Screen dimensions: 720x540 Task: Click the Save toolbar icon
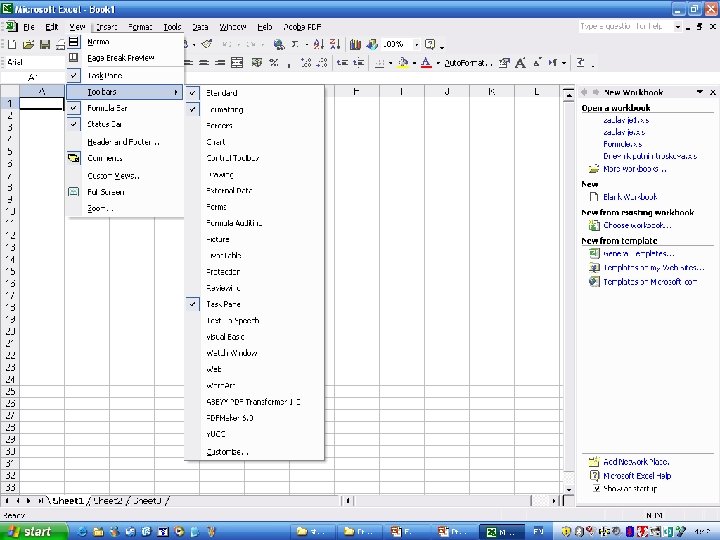[45, 44]
